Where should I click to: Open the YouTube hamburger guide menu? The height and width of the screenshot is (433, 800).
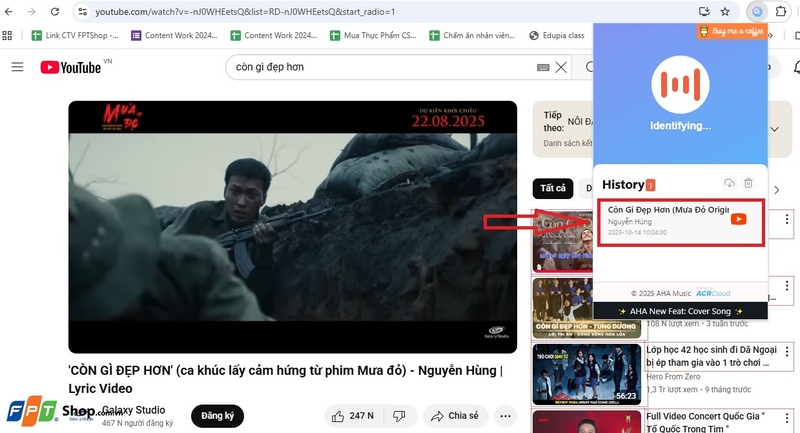coord(17,67)
